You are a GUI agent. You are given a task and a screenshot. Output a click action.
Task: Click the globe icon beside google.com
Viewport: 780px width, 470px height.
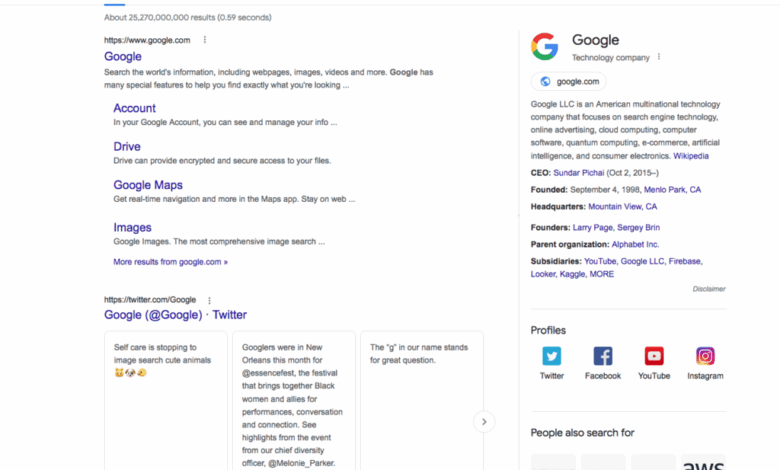(545, 82)
